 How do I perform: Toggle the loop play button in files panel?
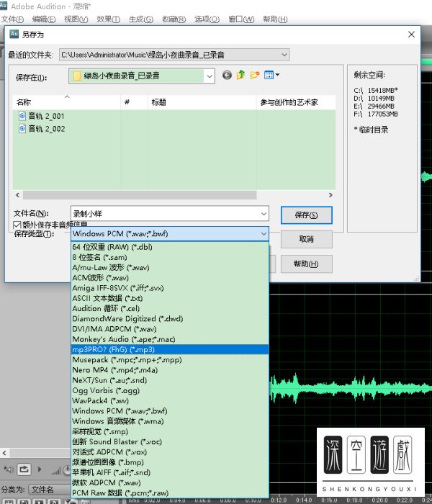point(24,469)
